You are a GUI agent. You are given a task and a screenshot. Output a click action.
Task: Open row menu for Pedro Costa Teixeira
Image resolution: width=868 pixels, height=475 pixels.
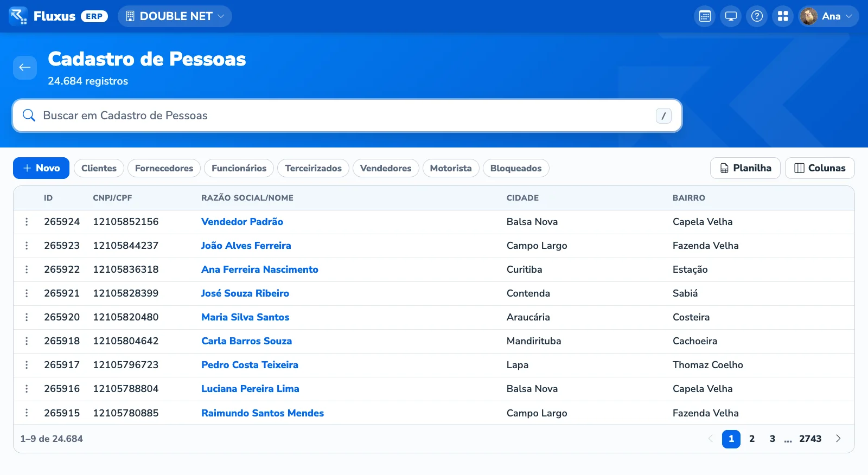pyautogui.click(x=27, y=365)
